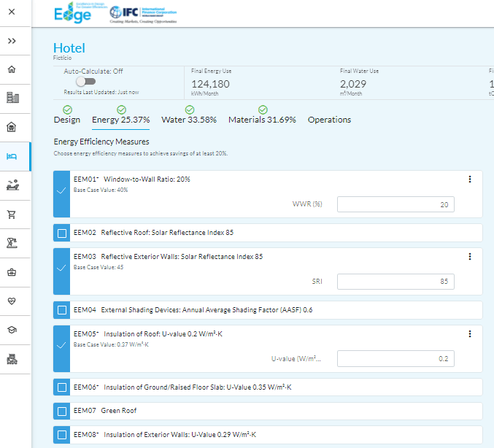Open the graduation cap education icon

point(12,330)
